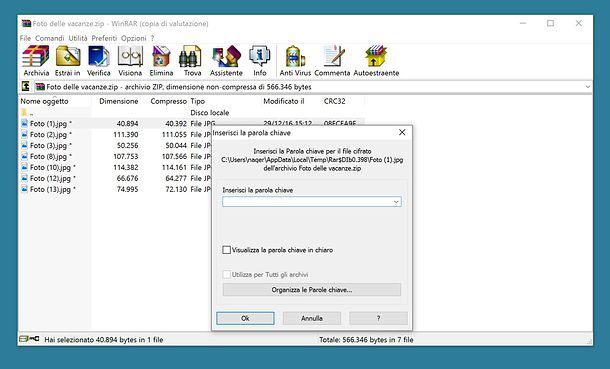The height and width of the screenshot is (369, 610).
Task: Click size value 111.390
Action: [x=126, y=135]
